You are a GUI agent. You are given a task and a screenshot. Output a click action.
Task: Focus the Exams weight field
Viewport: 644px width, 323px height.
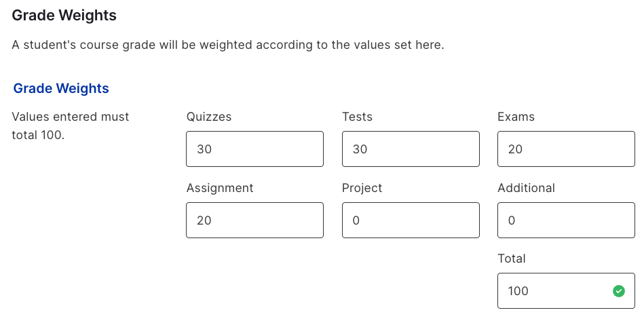coord(566,149)
